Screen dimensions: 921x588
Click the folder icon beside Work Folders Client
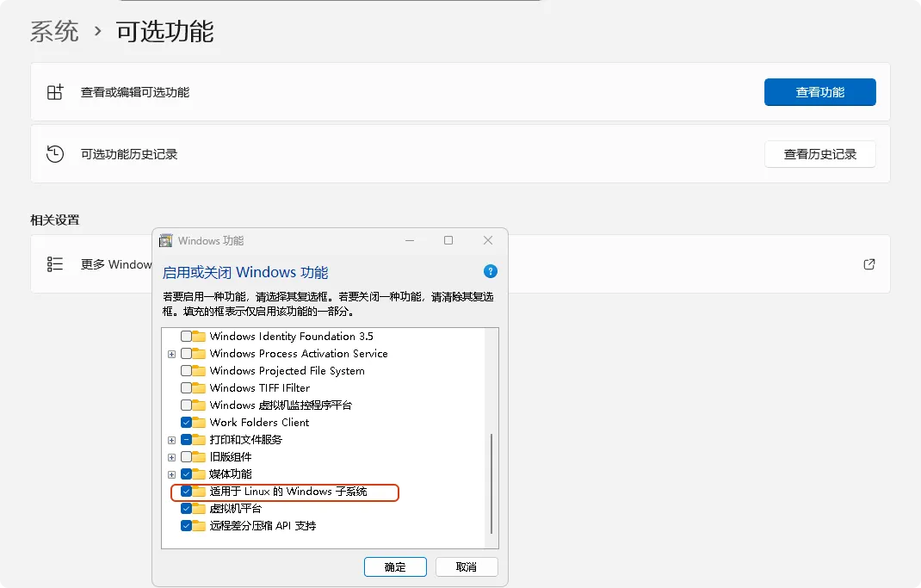[199, 423]
